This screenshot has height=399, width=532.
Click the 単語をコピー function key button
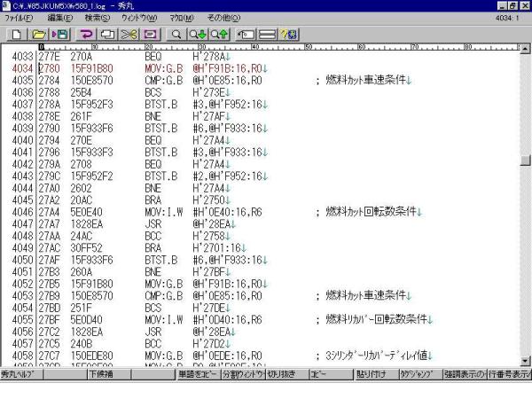pyautogui.click(x=199, y=374)
